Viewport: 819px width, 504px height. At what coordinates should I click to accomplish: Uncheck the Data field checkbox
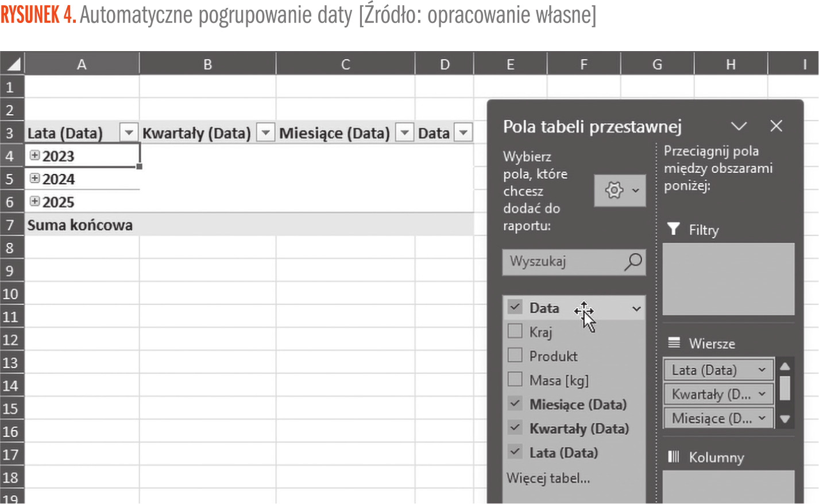(515, 307)
